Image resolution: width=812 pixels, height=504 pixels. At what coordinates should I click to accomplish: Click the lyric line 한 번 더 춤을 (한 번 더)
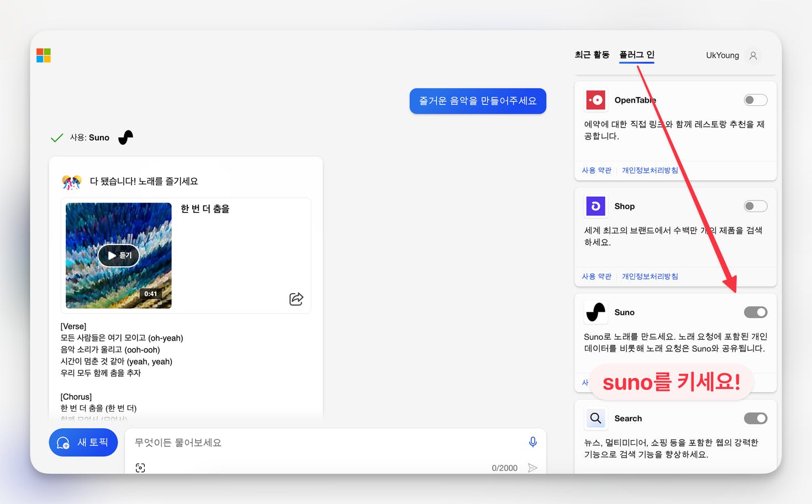(x=98, y=408)
